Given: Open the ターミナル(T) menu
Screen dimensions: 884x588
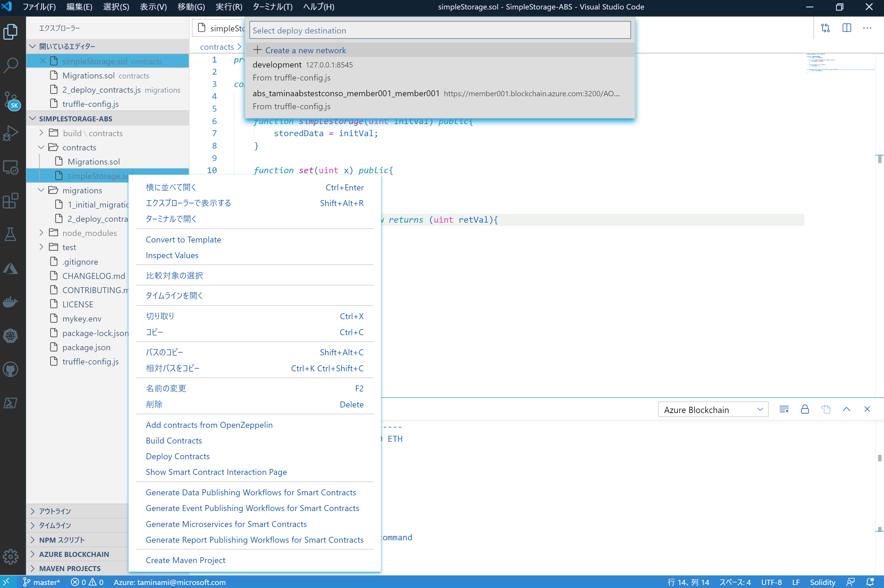Looking at the screenshot, I should 273,7.
